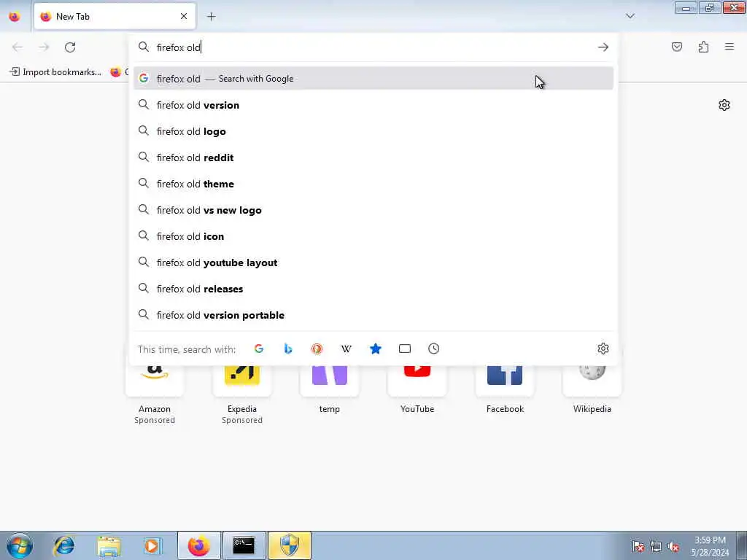Viewport: 747px width, 560px height.
Task: Open Windows Explorer from the taskbar
Action: tap(109, 545)
